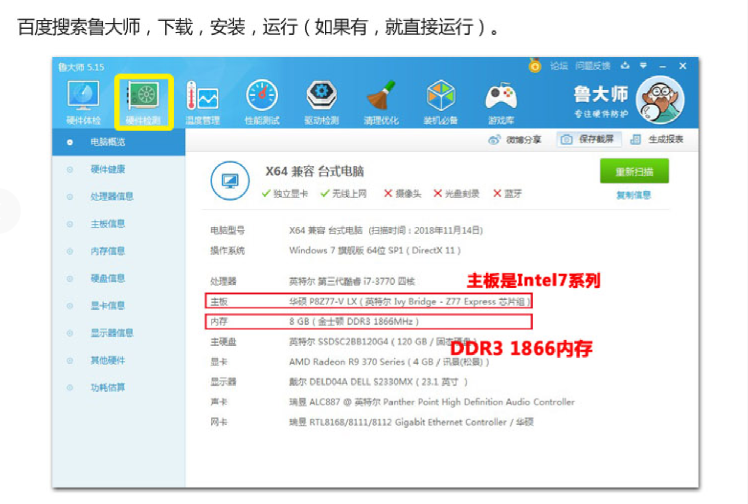
Task: Click the DELL S2330MX monitor value
Action: (378, 382)
